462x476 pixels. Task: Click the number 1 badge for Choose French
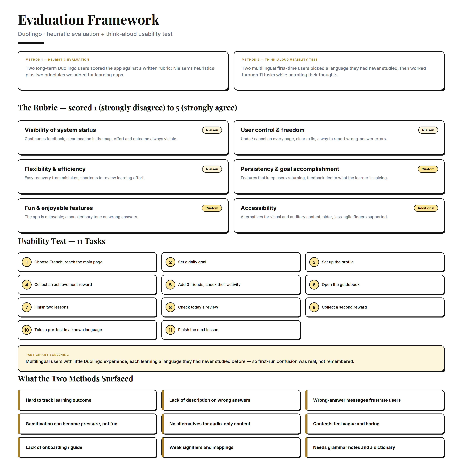(x=27, y=262)
